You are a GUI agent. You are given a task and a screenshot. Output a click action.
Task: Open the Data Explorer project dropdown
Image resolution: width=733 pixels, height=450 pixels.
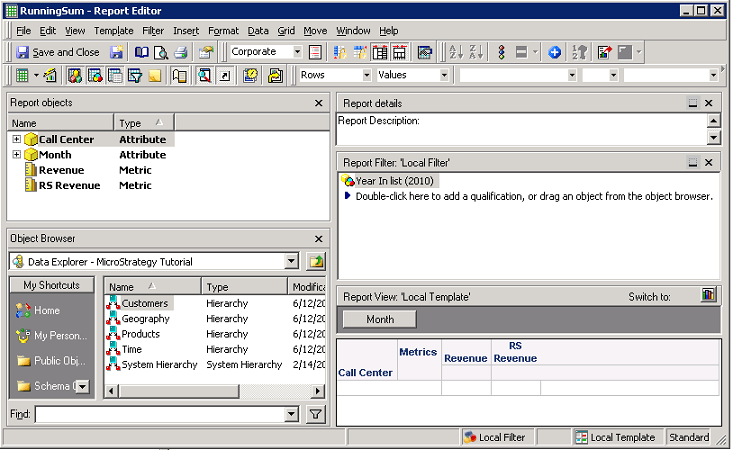coord(291,261)
